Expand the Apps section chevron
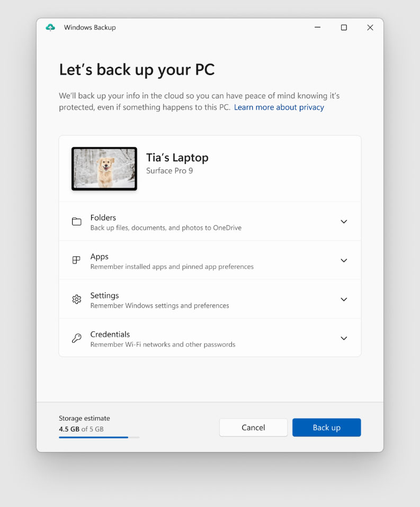 click(x=344, y=260)
